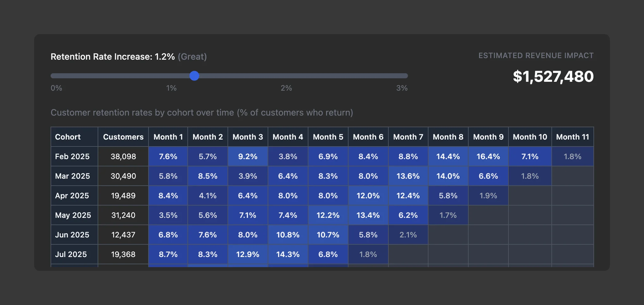Click the 38,098 customers value

(123, 156)
